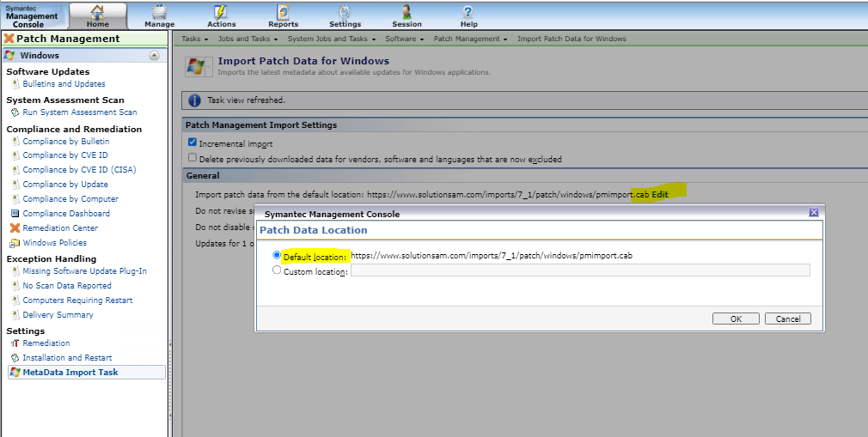Click the No Scan Data Reported icon
868x437 pixels.
click(15, 286)
